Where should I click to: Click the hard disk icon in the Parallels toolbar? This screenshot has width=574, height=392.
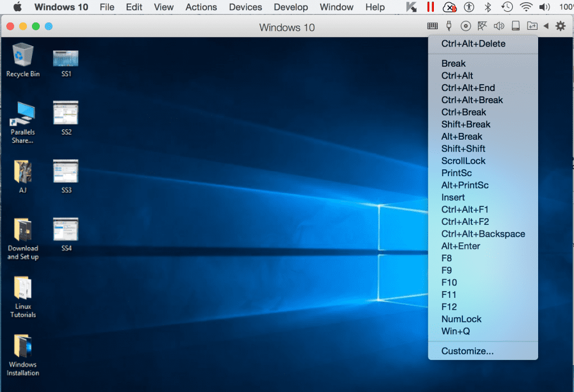[516, 25]
